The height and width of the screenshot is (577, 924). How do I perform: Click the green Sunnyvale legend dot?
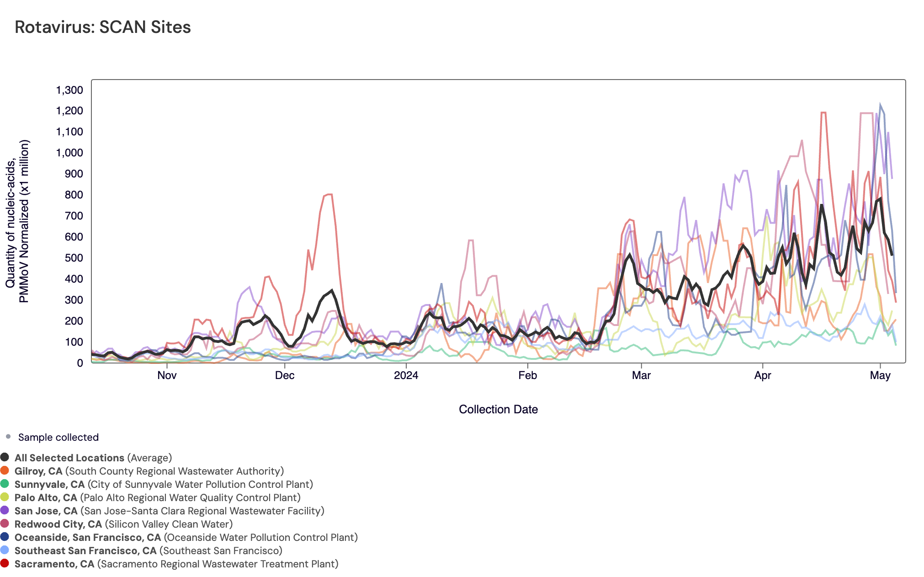5,484
